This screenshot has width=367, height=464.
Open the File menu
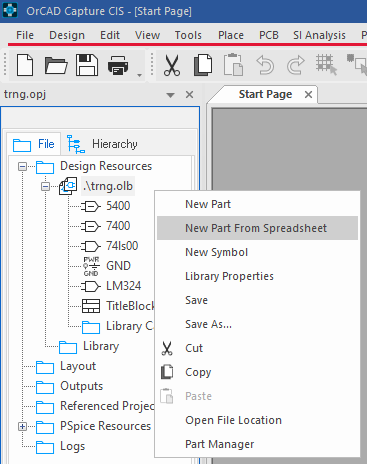click(x=25, y=35)
